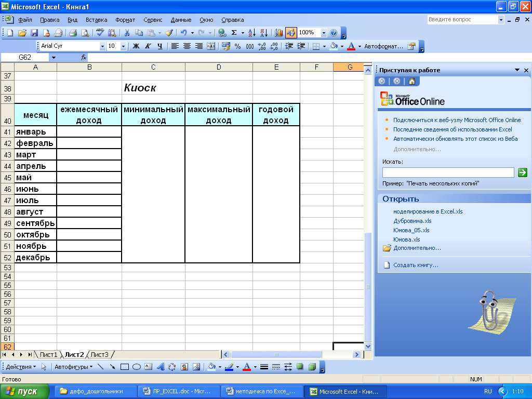
Task: Decrease indent icon
Action: click(x=289, y=46)
